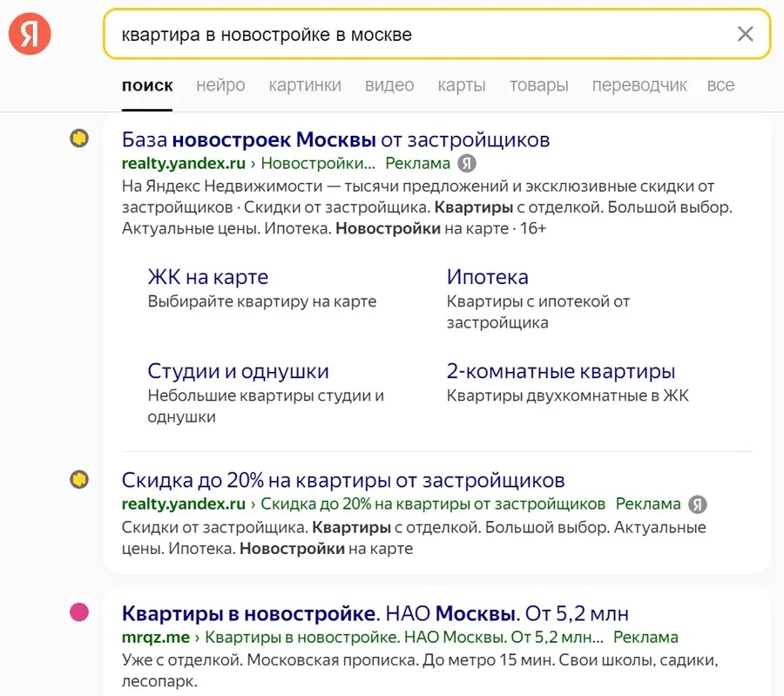Click the 2-комнатные квартиры sitelink
Screen dimensions: 784x696
pyautogui.click(x=560, y=371)
